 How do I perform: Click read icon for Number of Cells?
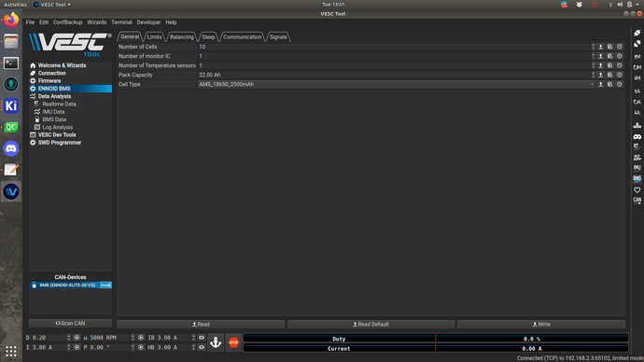tap(600, 47)
